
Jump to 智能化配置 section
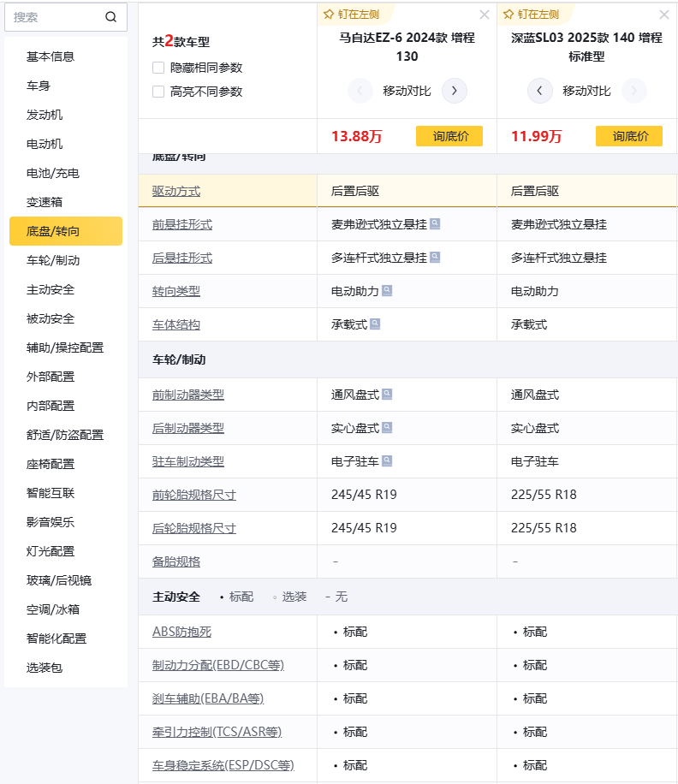coord(56,638)
